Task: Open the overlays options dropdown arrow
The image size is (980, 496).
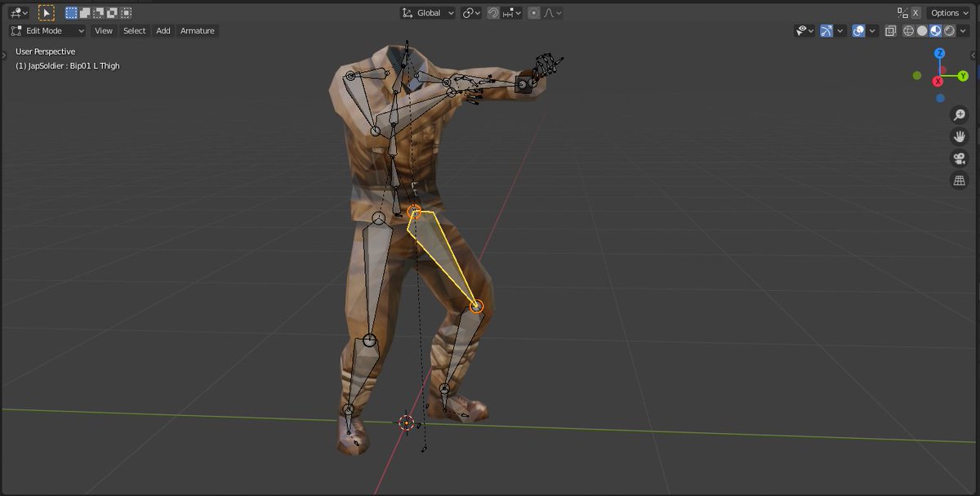Action: tap(872, 31)
